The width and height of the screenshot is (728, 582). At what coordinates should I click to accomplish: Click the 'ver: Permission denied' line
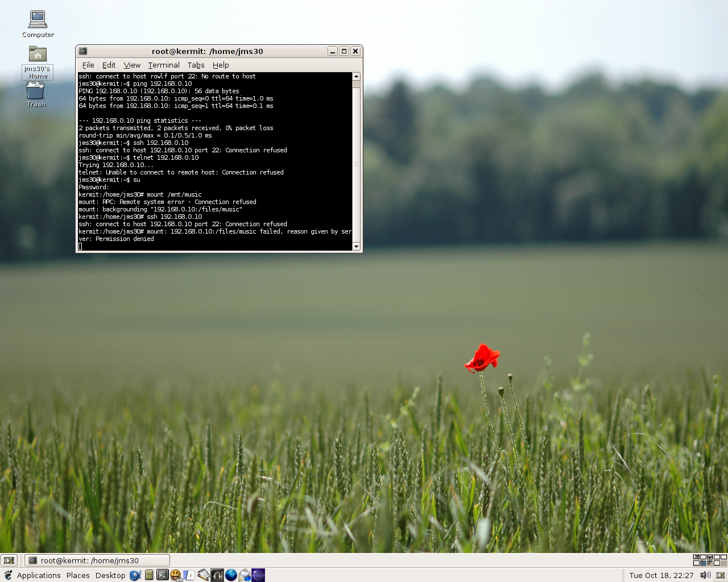pyautogui.click(x=116, y=239)
